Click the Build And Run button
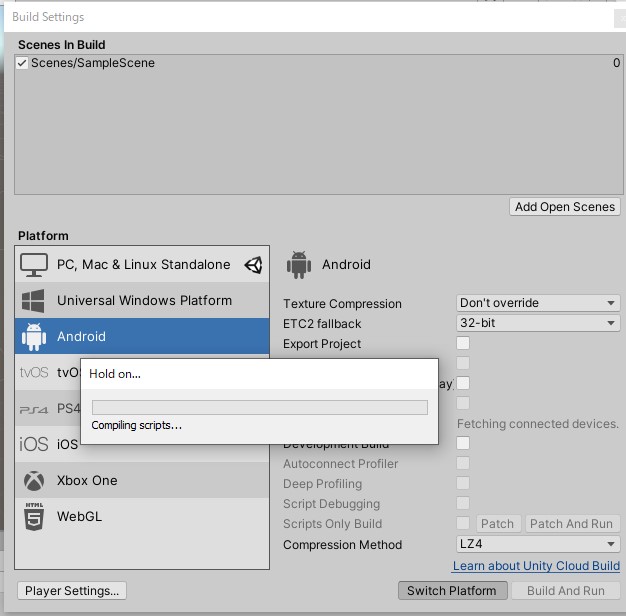 point(566,590)
